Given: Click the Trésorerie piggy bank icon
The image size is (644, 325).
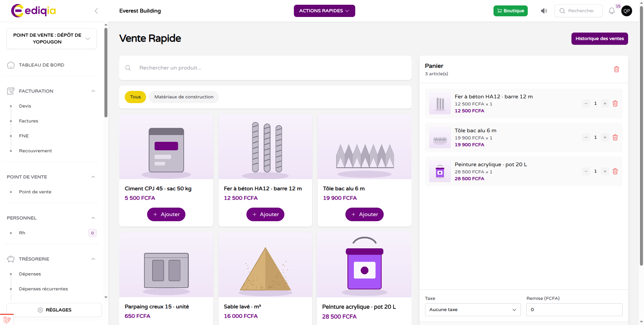Looking at the screenshot, I should coord(11,259).
